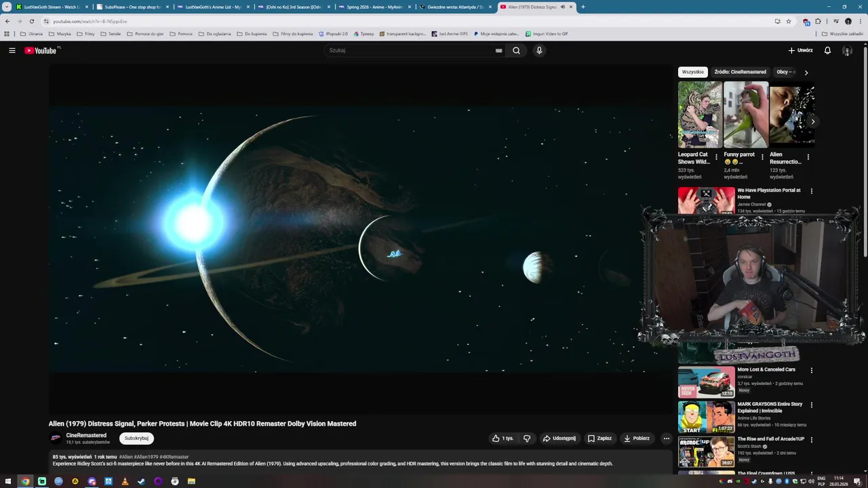The image size is (868, 488).
Task: Click the Pobierz download button
Action: coord(637,439)
